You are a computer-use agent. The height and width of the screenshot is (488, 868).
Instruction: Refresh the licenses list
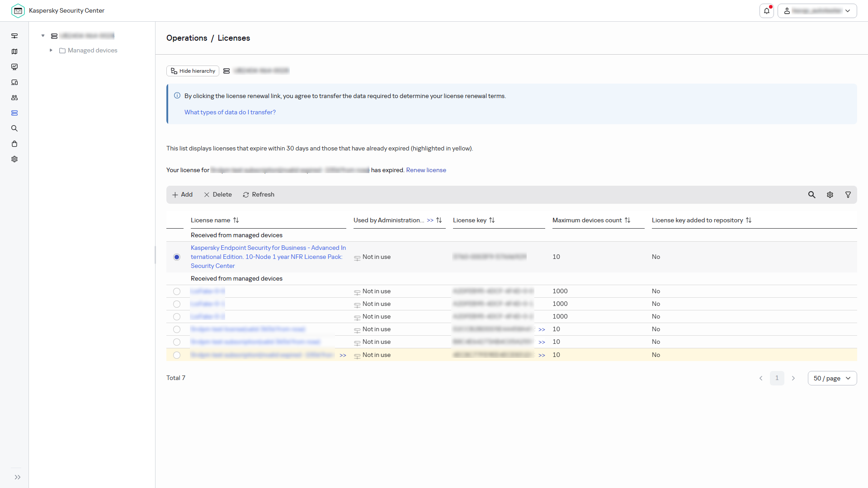tap(259, 195)
